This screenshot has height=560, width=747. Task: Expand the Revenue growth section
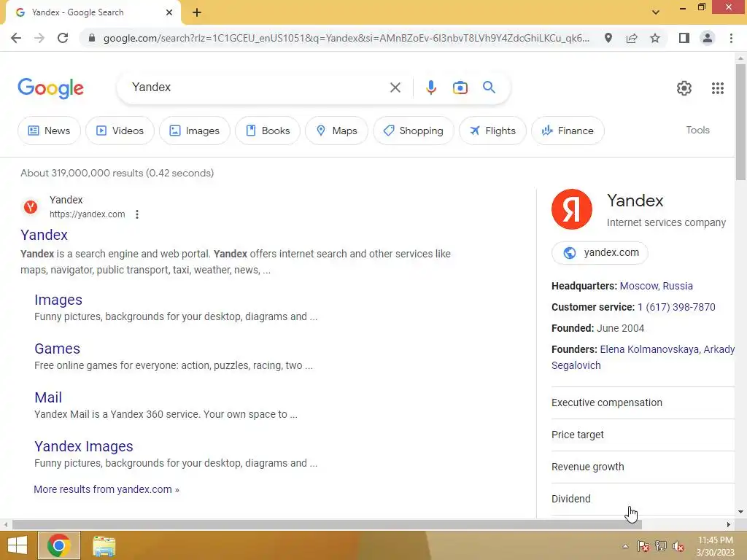click(643, 467)
